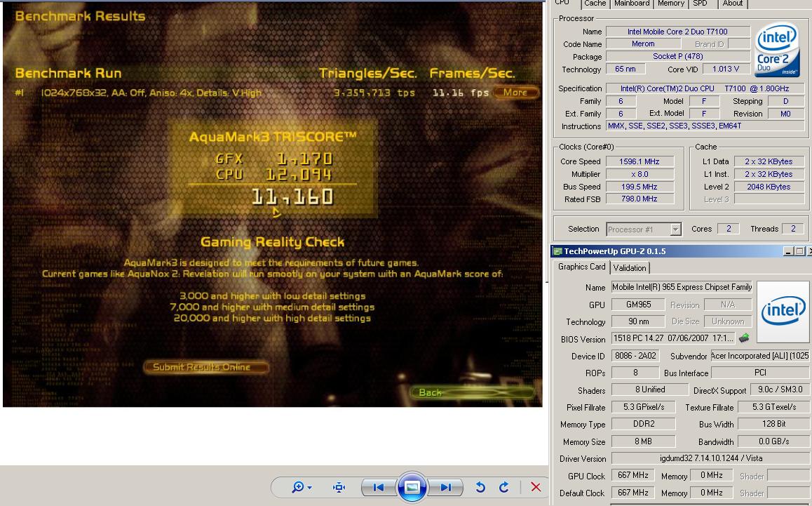This screenshot has height=506, width=812.
Task: Click the Threads count field
Action: pyautogui.click(x=792, y=229)
